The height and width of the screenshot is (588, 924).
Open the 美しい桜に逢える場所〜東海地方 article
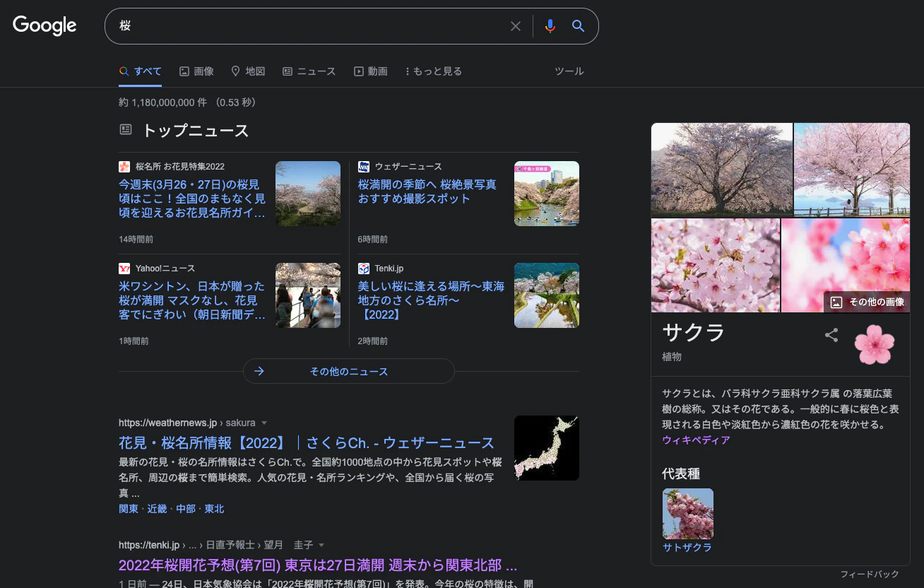(x=432, y=300)
